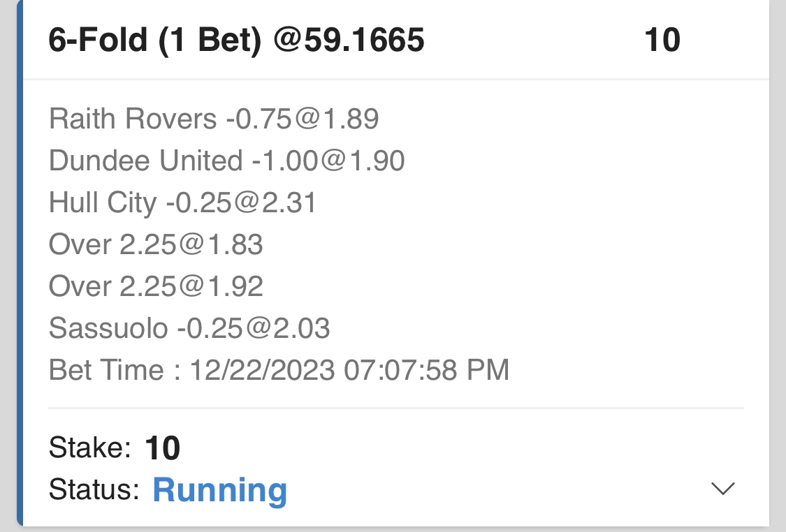Click the Hull City -0.25@2.31 selection
This screenshot has width=786, height=532.
[x=182, y=203]
